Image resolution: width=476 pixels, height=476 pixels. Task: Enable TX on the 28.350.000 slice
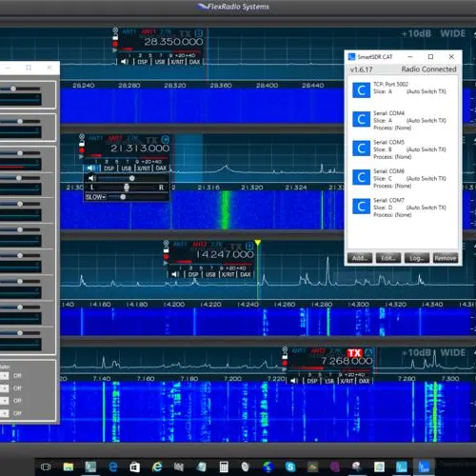click(x=185, y=33)
